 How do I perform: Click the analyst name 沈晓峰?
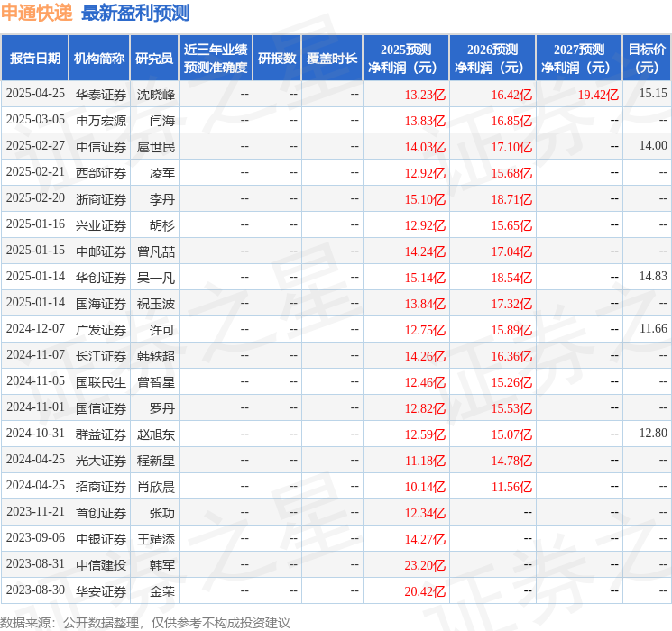point(156,95)
